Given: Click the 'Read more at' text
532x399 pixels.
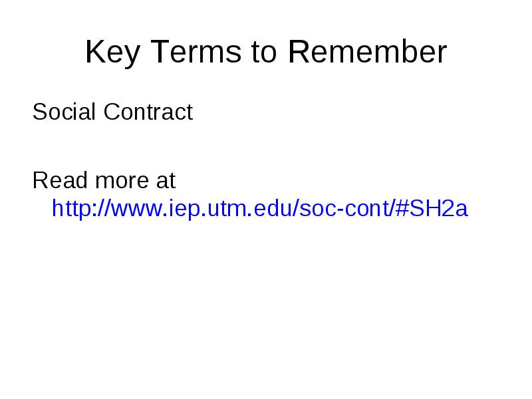Looking at the screenshot, I should point(104,180).
